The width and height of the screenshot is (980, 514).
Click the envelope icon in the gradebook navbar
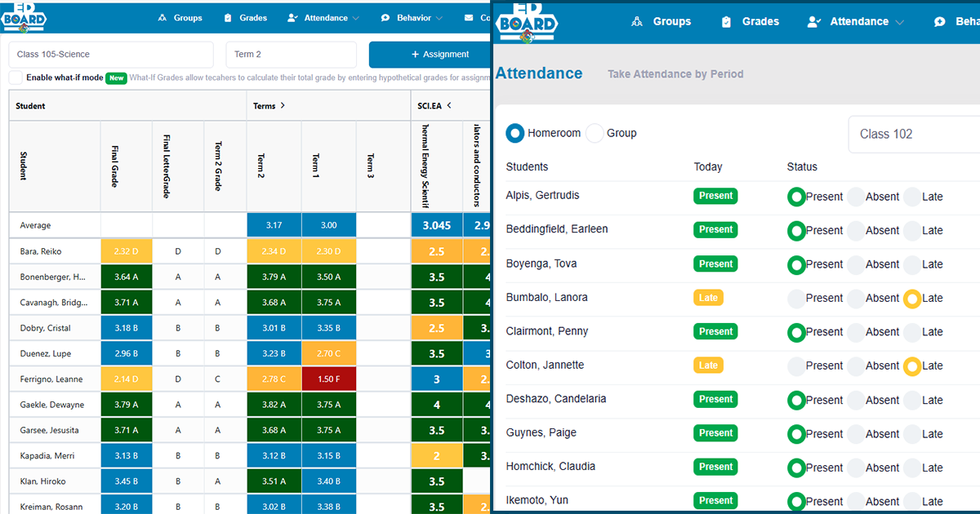tap(468, 18)
